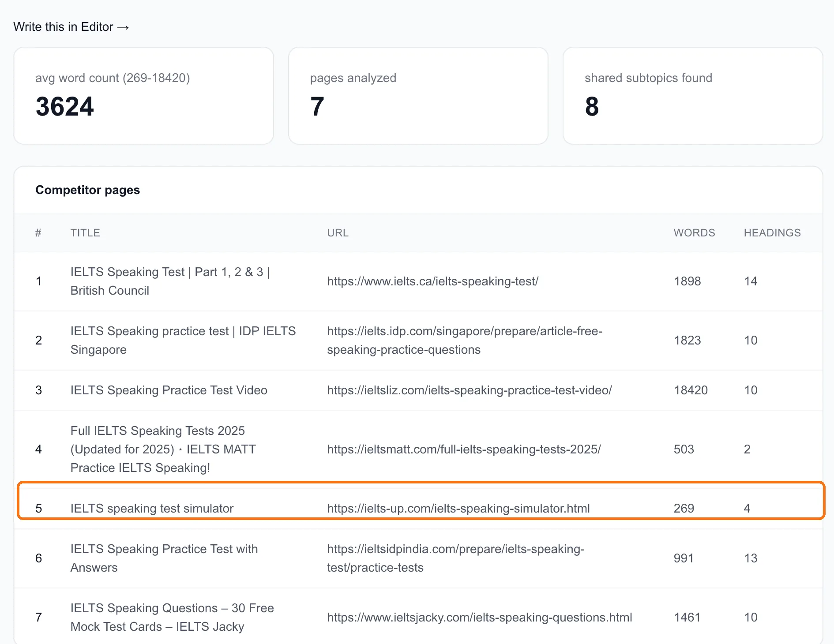The width and height of the screenshot is (834, 644).
Task: Select the 'IELTS Speaking Practice Test Video' title
Action: 169,390
